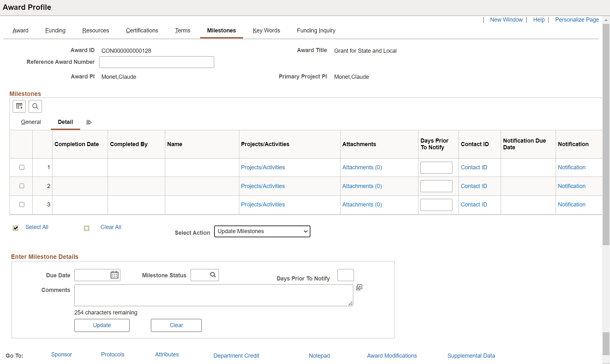
Task: Open the Comments pop-out editor icon
Action: (359, 287)
